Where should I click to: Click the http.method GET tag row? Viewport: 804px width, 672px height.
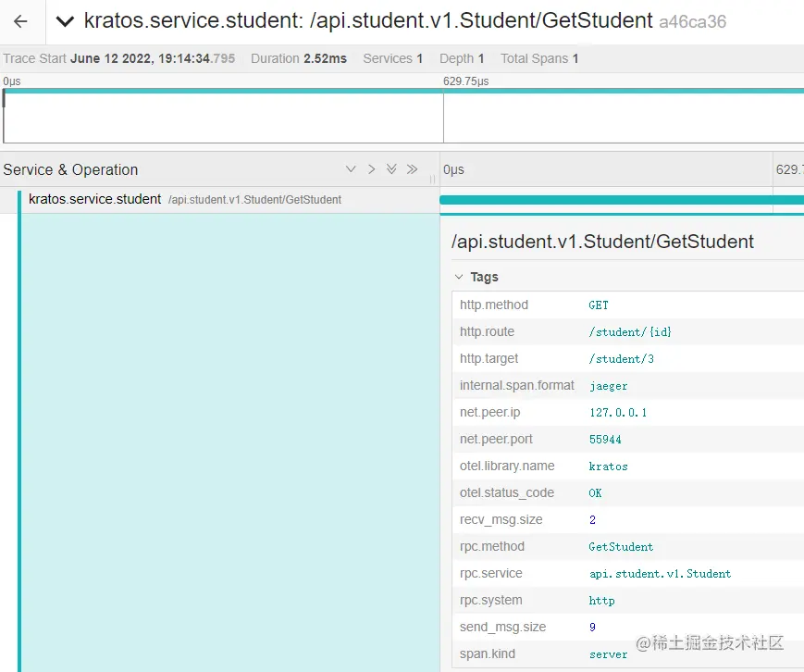(628, 305)
